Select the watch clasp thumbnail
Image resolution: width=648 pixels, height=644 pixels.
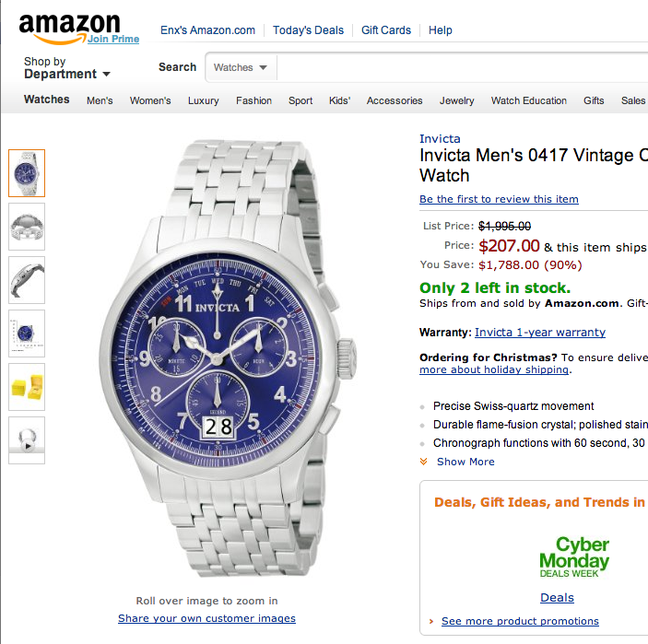[27, 226]
